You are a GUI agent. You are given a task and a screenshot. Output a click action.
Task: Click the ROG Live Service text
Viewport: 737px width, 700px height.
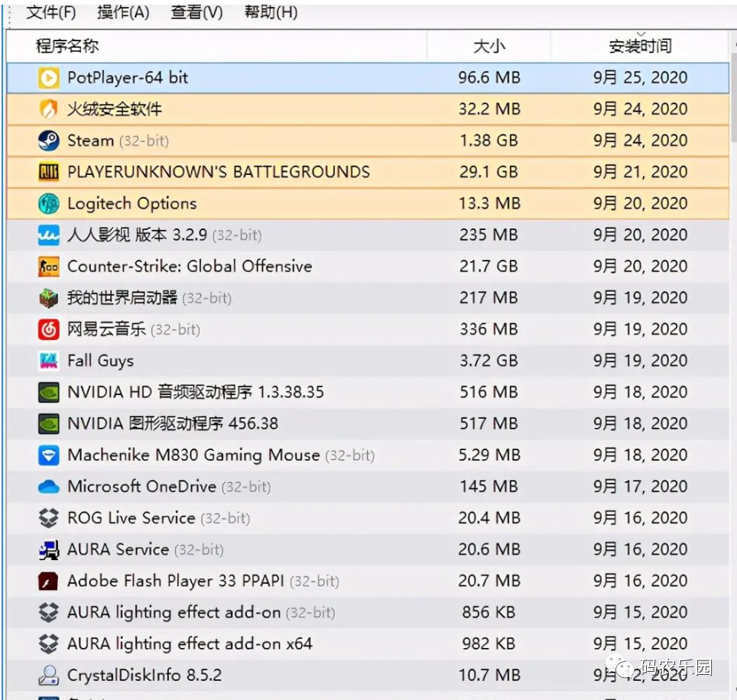pyautogui.click(x=131, y=518)
